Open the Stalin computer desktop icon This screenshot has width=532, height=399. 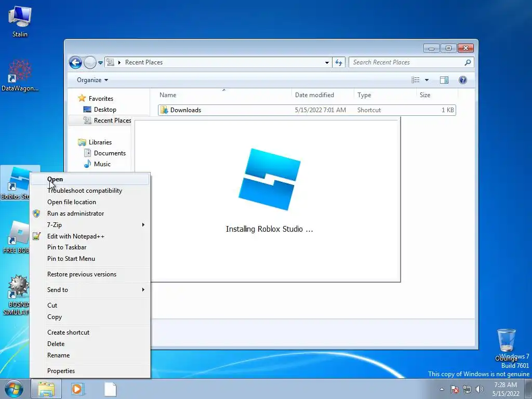(x=20, y=21)
